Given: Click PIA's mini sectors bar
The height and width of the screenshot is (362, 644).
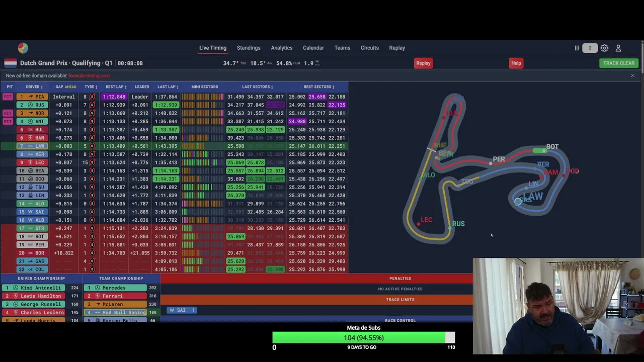Looking at the screenshot, I should click(203, 97).
